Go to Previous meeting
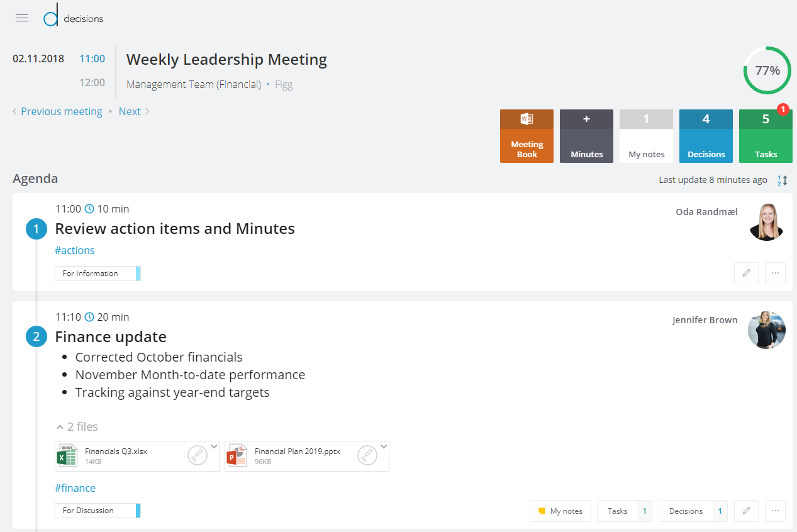 pyautogui.click(x=61, y=111)
